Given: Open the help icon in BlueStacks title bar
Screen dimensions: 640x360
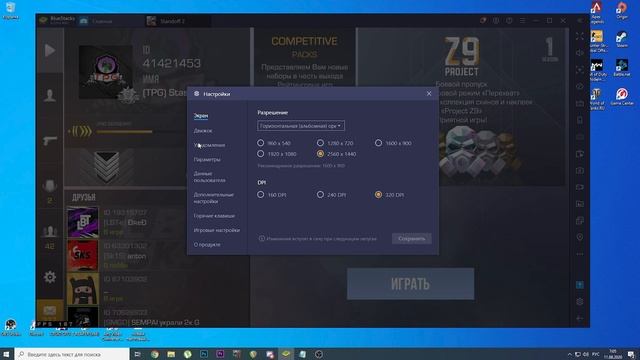Looking at the screenshot, I should click(x=509, y=20).
